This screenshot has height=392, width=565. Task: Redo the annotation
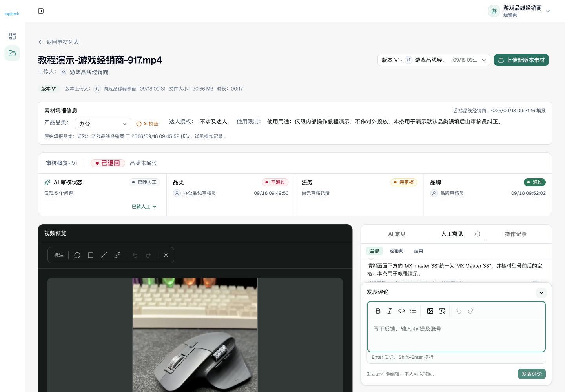148,255
